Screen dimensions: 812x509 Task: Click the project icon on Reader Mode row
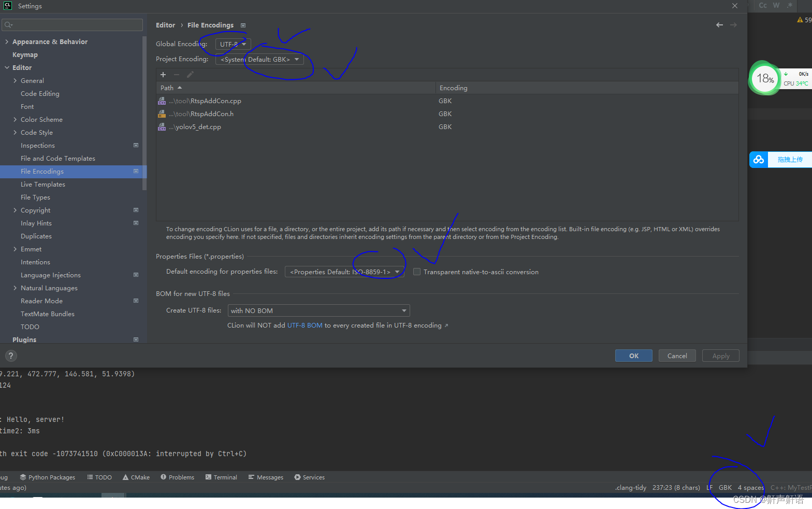tap(136, 301)
